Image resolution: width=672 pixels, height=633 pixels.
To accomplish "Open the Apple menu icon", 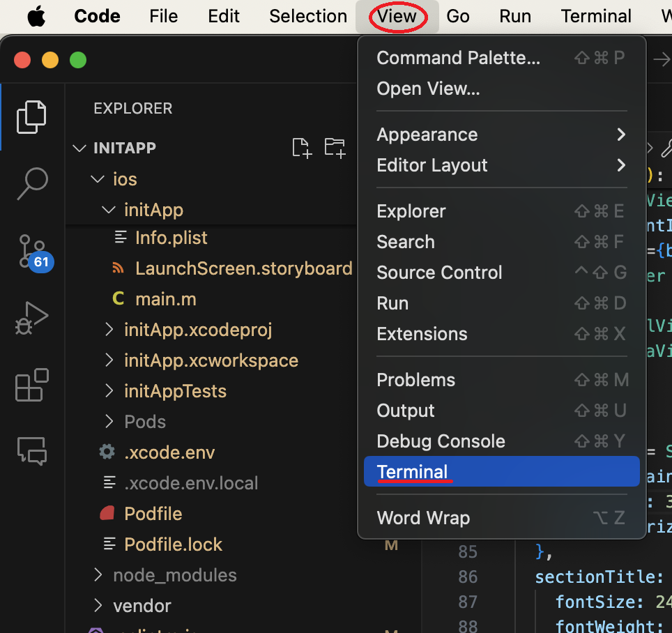I will pyautogui.click(x=36, y=17).
